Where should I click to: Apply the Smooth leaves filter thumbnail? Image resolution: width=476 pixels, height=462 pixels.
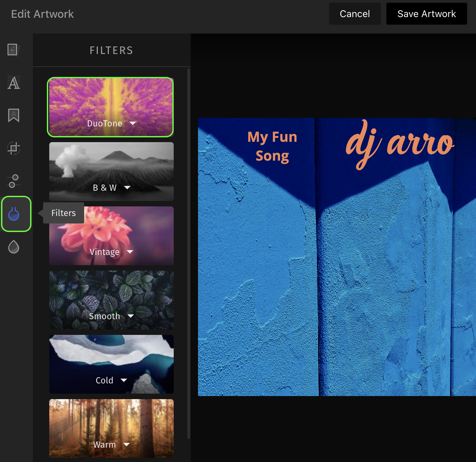[111, 300]
